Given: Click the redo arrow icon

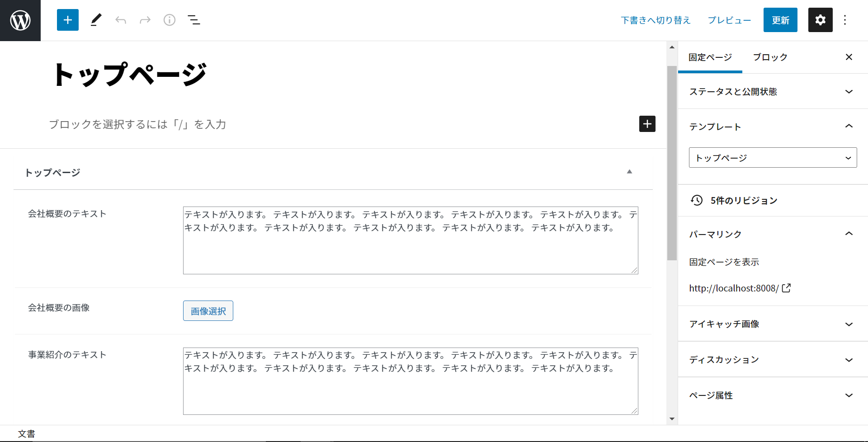Looking at the screenshot, I should (x=145, y=20).
